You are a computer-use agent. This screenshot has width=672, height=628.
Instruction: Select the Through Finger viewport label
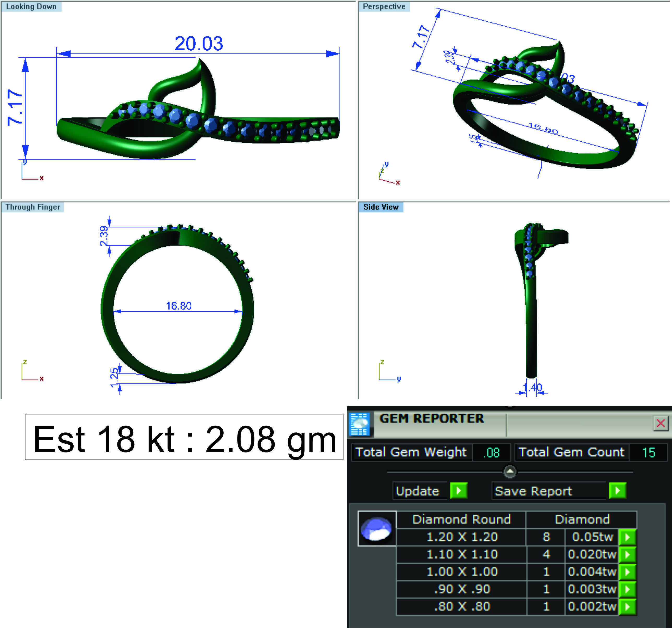(33, 207)
